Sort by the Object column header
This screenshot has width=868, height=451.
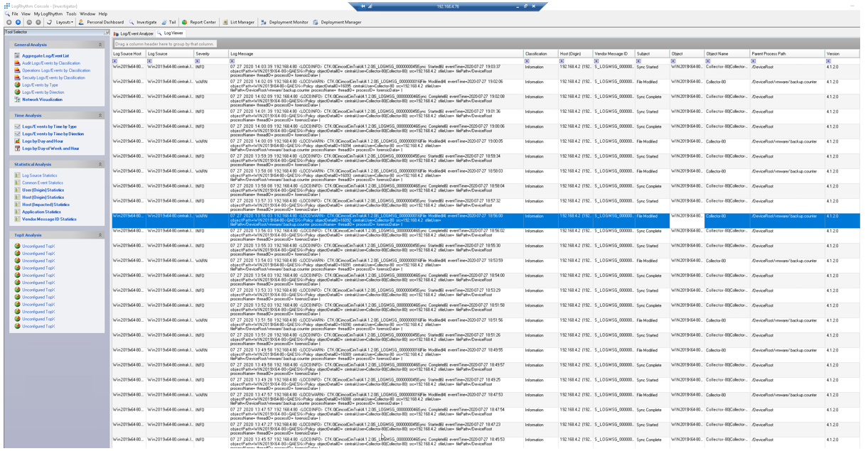point(687,54)
